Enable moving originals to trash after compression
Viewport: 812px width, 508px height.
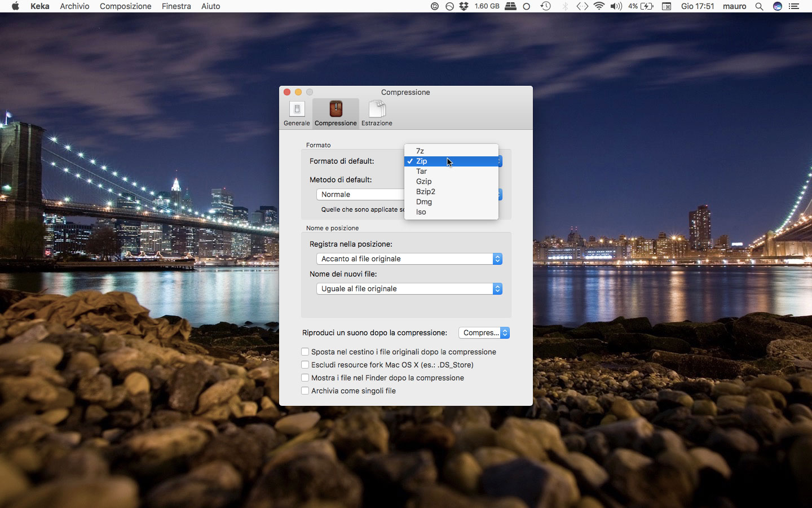[305, 352]
